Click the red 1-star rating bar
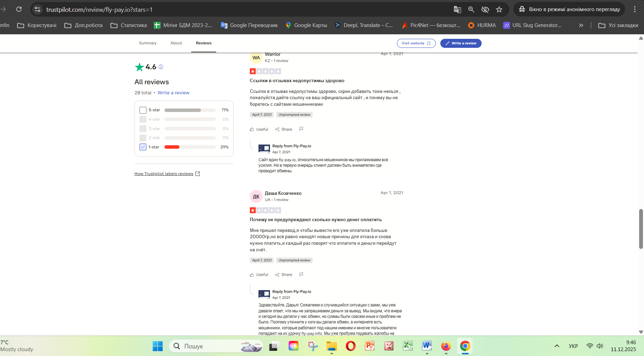This screenshot has height=356, width=644. [x=190, y=147]
